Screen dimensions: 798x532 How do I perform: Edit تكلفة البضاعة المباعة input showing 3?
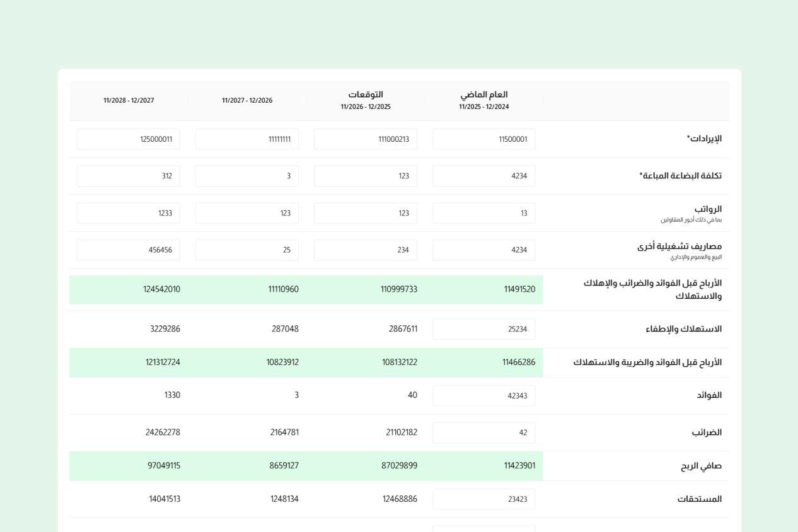click(246, 176)
